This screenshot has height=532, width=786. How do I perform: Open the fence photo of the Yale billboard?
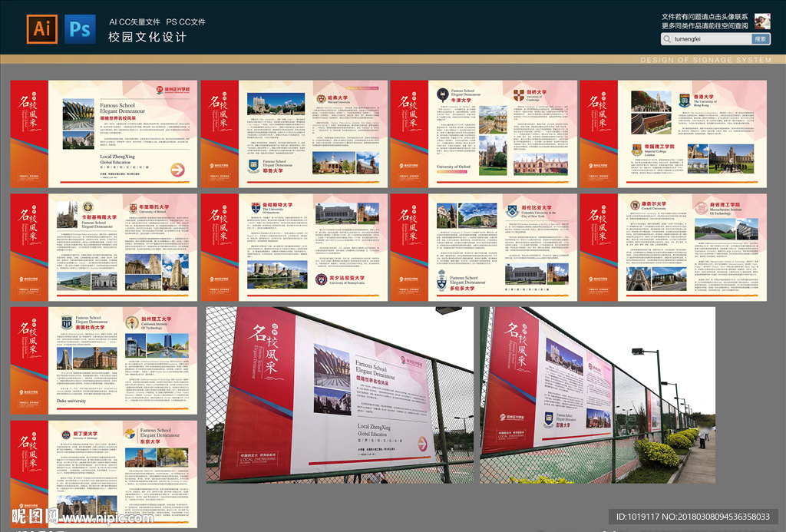point(597,395)
